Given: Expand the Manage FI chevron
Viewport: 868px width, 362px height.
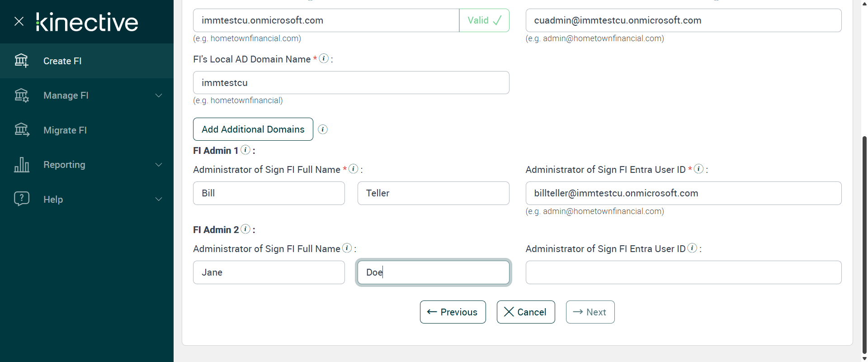Looking at the screenshot, I should click(x=159, y=95).
